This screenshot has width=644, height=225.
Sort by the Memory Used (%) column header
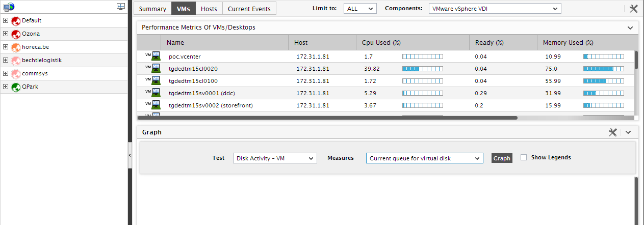585,43
